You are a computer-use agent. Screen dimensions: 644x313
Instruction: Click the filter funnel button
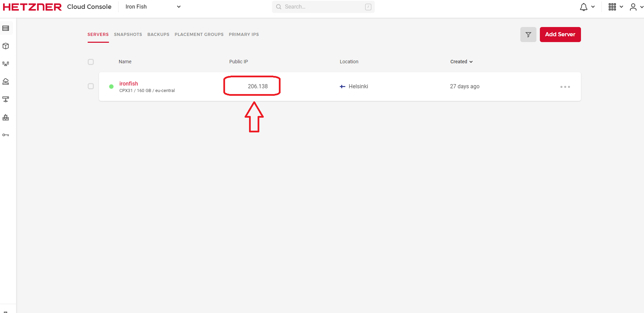pyautogui.click(x=528, y=35)
